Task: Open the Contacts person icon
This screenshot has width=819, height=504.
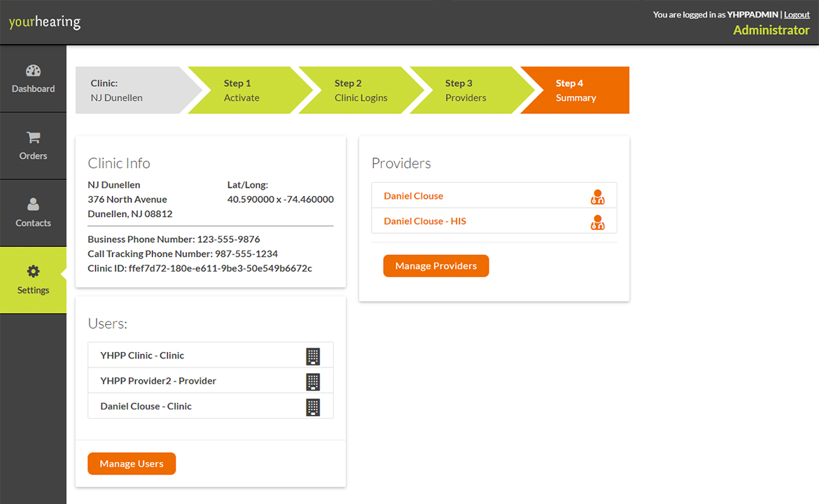Action: [x=33, y=204]
